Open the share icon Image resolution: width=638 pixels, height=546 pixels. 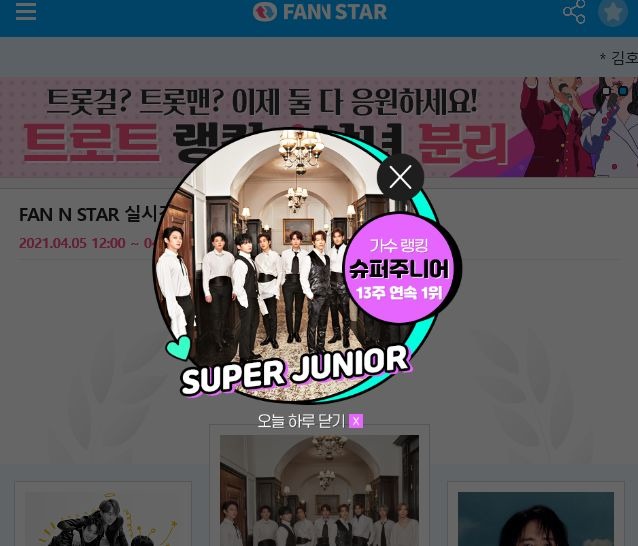[x=574, y=12]
